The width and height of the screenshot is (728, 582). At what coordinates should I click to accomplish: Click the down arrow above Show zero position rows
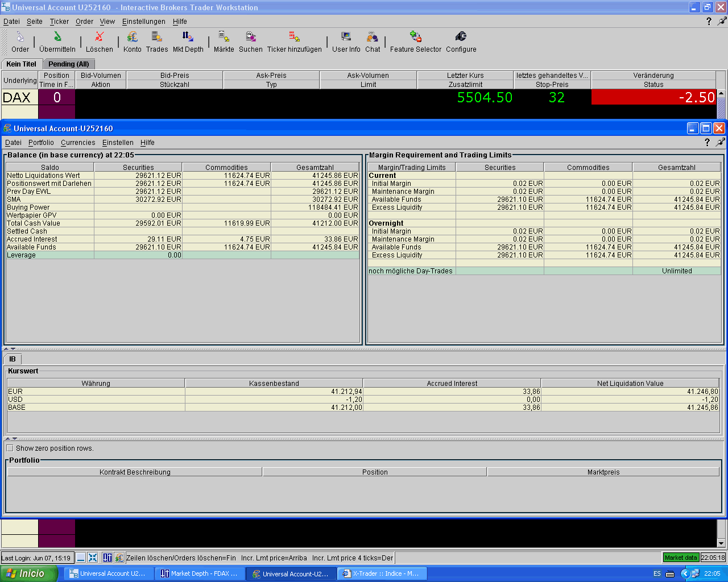(14, 438)
